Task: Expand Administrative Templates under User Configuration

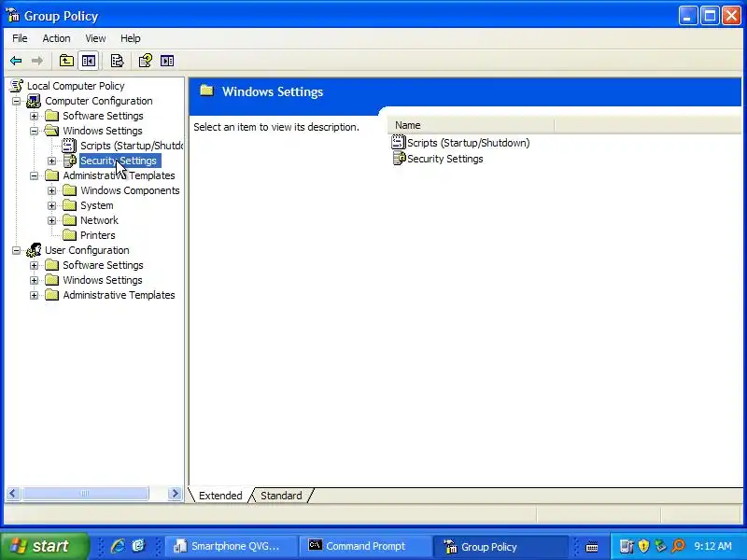Action: click(34, 295)
